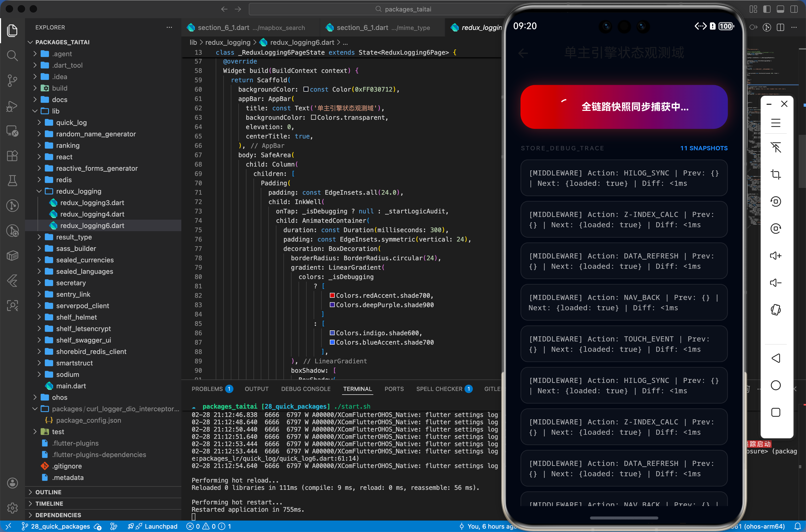Image resolution: width=806 pixels, height=532 pixels.
Task: Click the 28_quick_packages branch in status bar
Action: pyautogui.click(x=60, y=526)
